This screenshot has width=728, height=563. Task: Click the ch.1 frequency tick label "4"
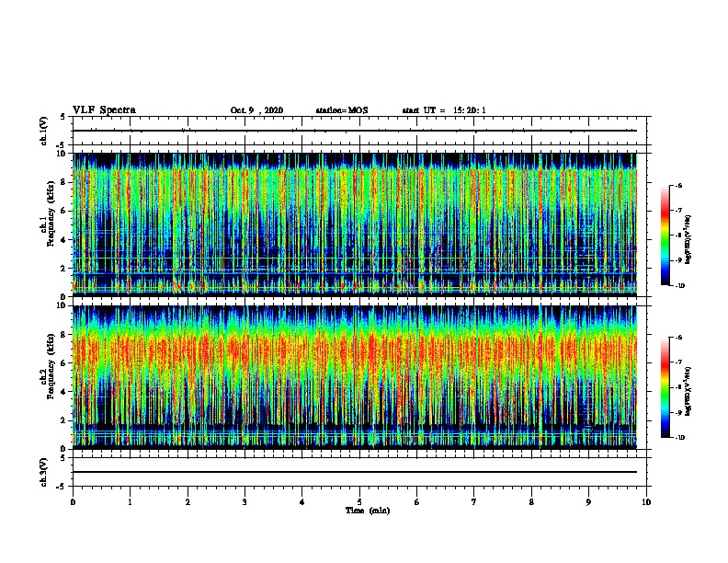(64, 240)
